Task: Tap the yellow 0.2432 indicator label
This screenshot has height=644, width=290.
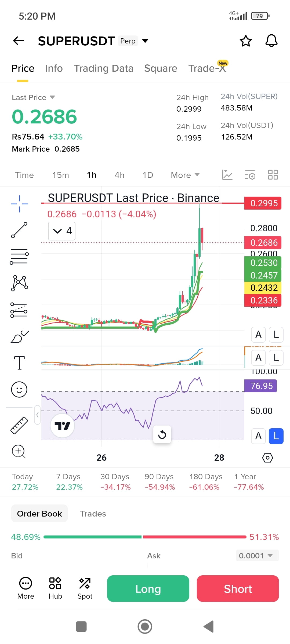Action: [263, 288]
